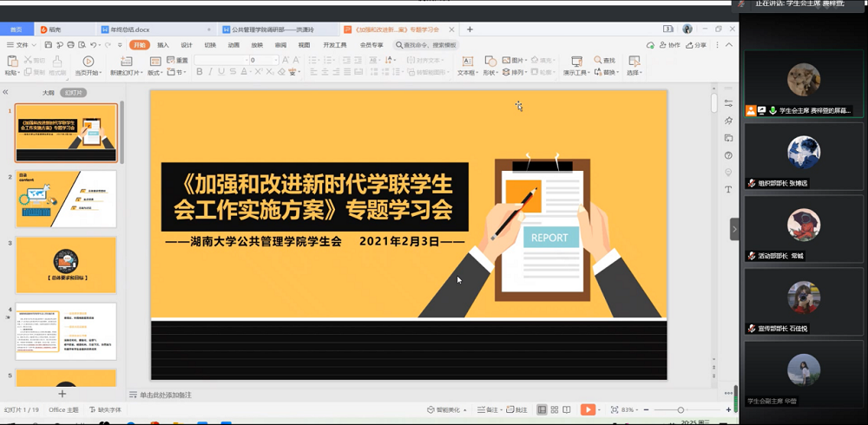Click the orange play slideshow button in status bar
Image resolution: width=868 pixels, height=425 pixels.
coord(588,409)
